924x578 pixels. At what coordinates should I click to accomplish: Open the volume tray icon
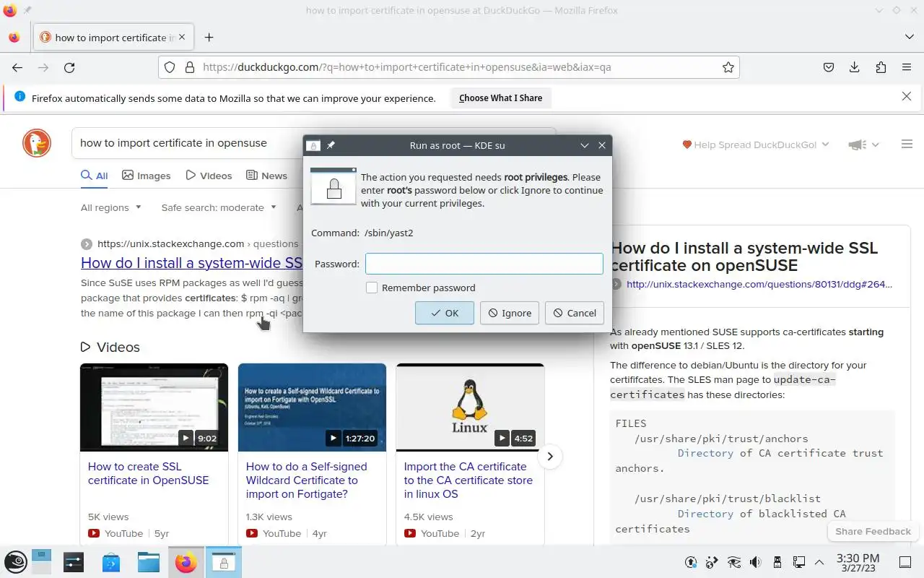point(756,562)
